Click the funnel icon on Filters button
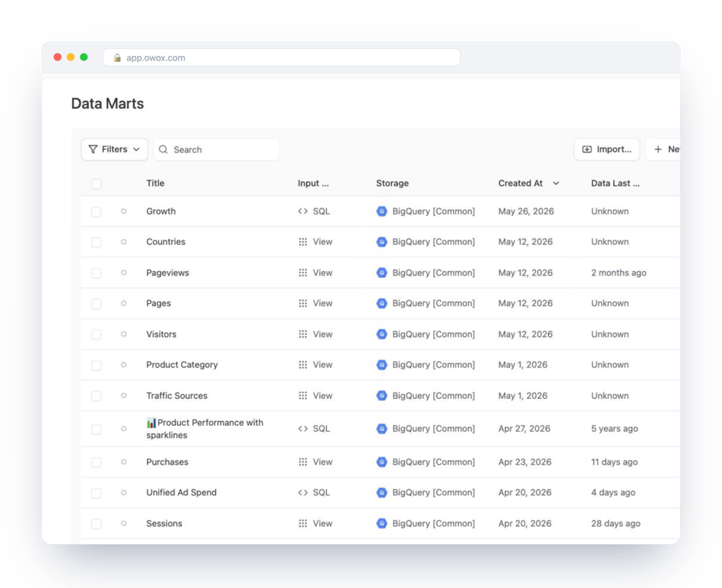The width and height of the screenshot is (722, 588). point(93,149)
